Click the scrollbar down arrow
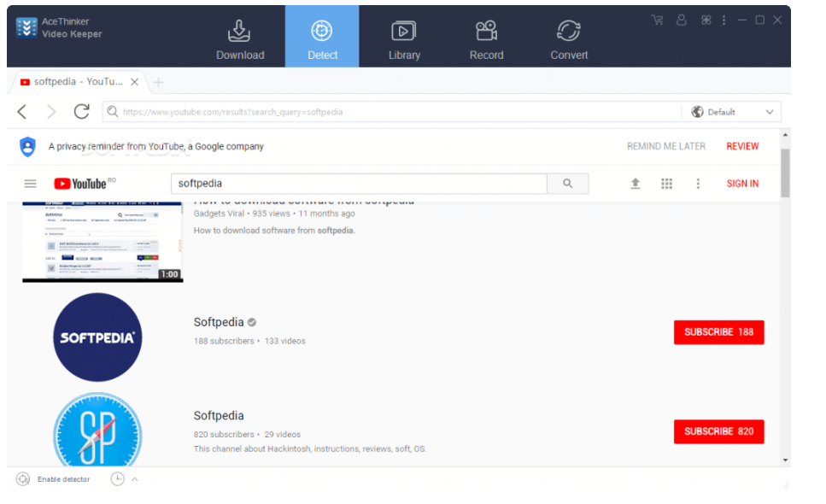Screen dimensions: 826x504 (785, 460)
